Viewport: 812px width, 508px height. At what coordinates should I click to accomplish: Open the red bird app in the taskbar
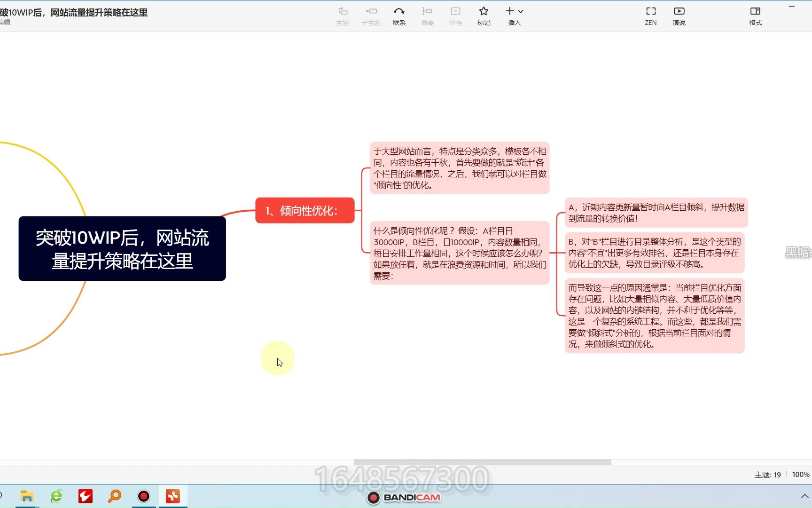point(86,496)
